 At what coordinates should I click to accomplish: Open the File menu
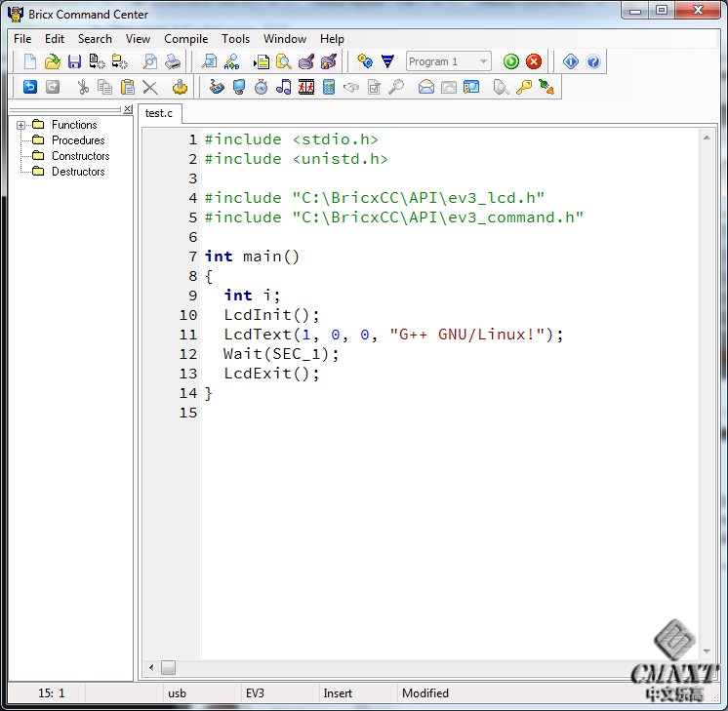point(22,39)
